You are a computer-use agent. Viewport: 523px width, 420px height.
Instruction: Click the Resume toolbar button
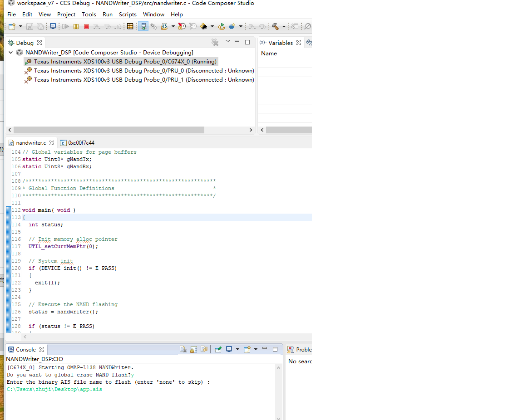pos(65,26)
